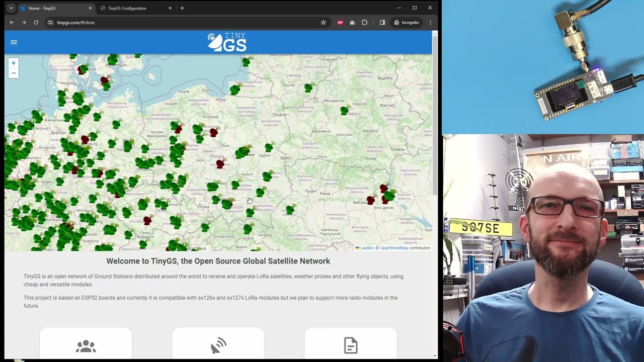Select the red station marker beside Polska label

pos(220,164)
